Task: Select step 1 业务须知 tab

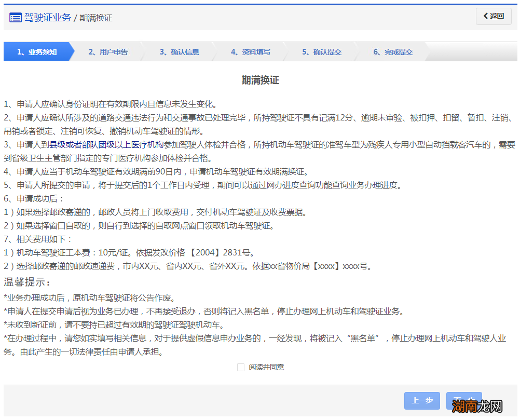Action: tap(36, 51)
